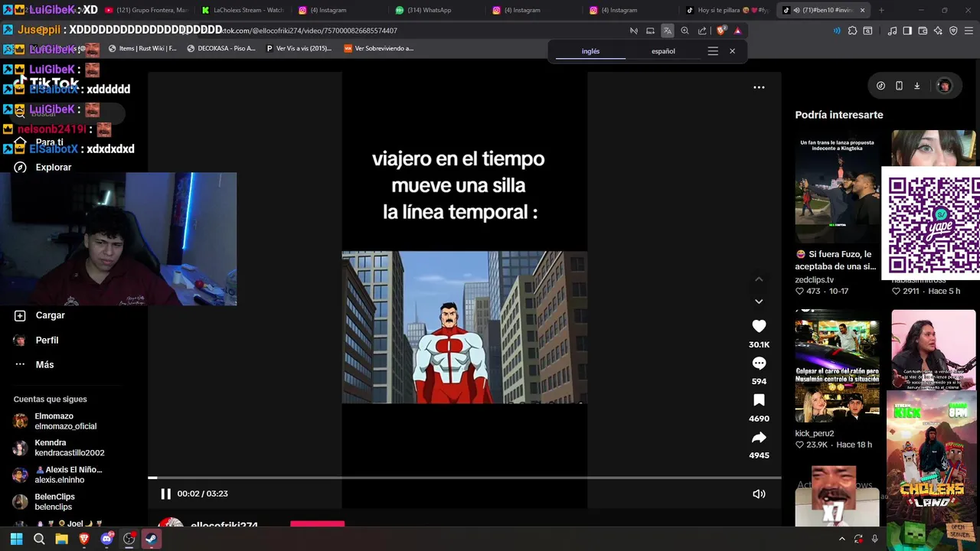Open three-dots video options menu
Image resolution: width=980 pixels, height=551 pixels.
tap(759, 87)
